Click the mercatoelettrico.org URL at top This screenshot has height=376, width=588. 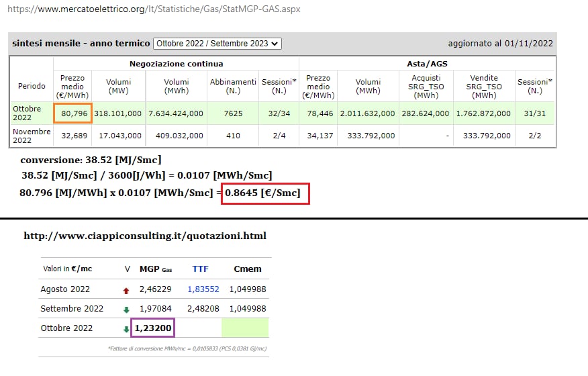pos(152,9)
